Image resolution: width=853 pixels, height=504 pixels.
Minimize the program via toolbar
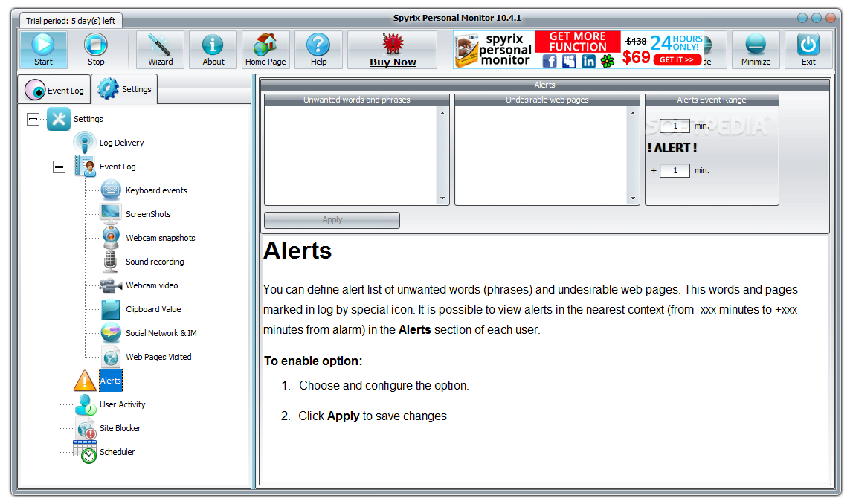[x=756, y=50]
